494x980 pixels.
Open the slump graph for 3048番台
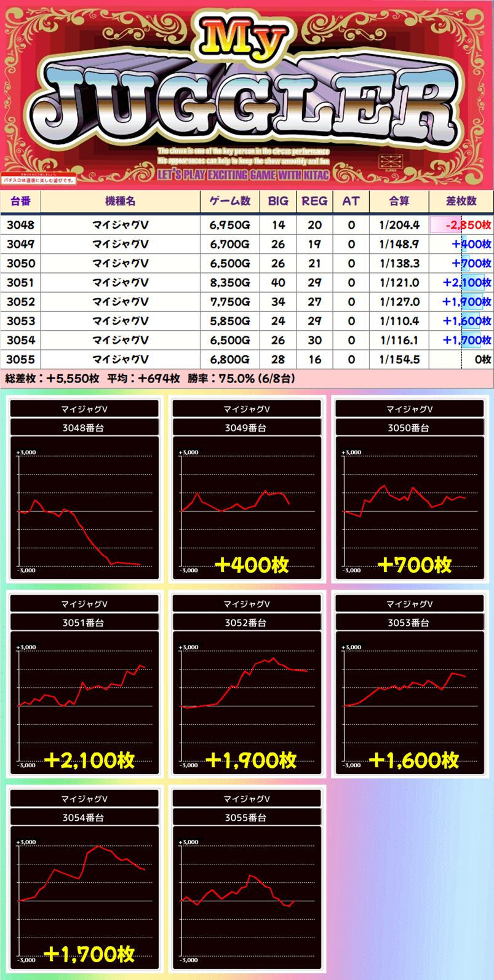[84, 509]
